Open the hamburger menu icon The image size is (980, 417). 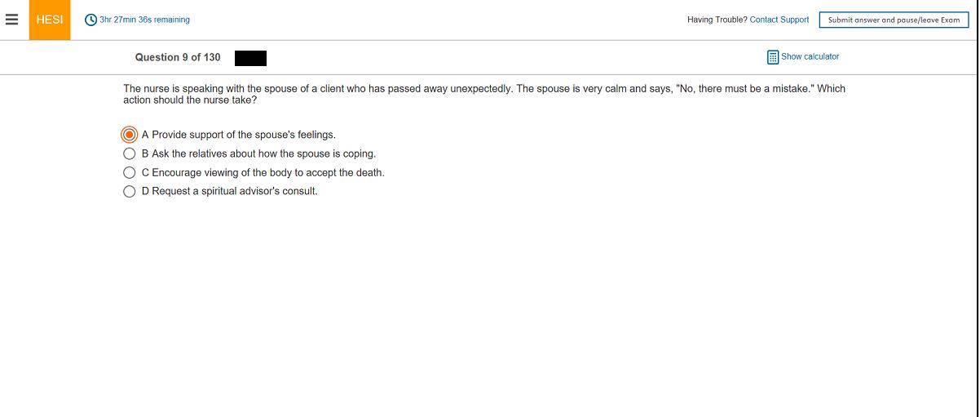pos(11,20)
